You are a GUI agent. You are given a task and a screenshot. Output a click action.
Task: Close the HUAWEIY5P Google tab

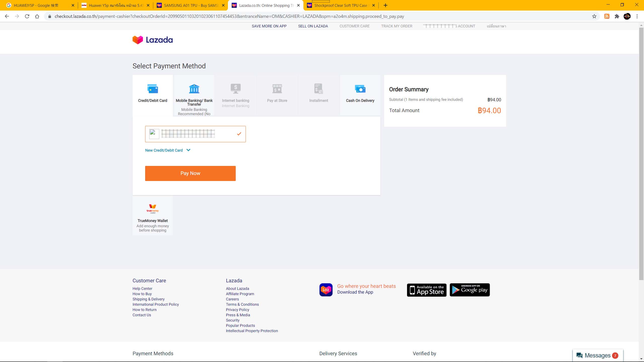click(73, 5)
